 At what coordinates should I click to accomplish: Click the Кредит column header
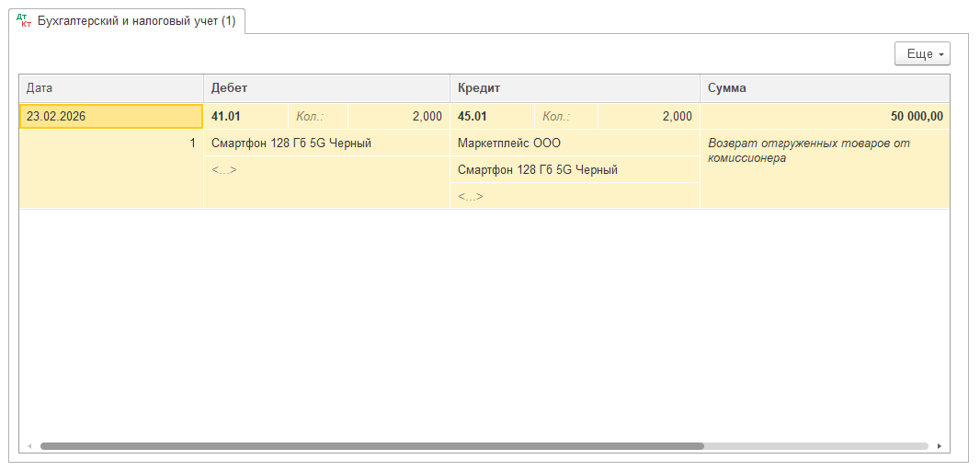tap(575, 88)
